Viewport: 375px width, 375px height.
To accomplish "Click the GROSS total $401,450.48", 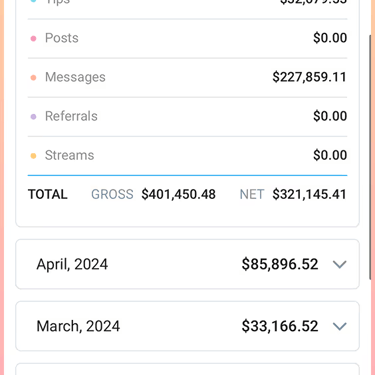I will pos(178,194).
